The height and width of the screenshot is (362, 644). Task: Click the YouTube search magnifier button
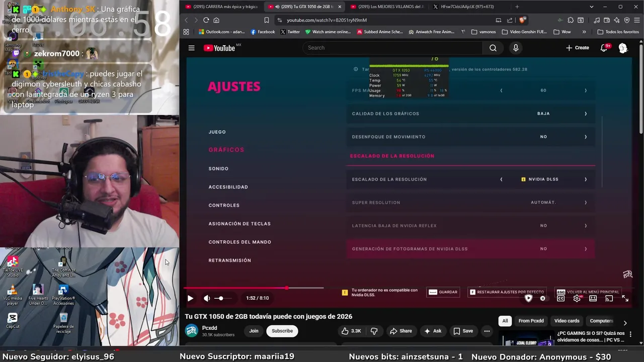(x=493, y=48)
